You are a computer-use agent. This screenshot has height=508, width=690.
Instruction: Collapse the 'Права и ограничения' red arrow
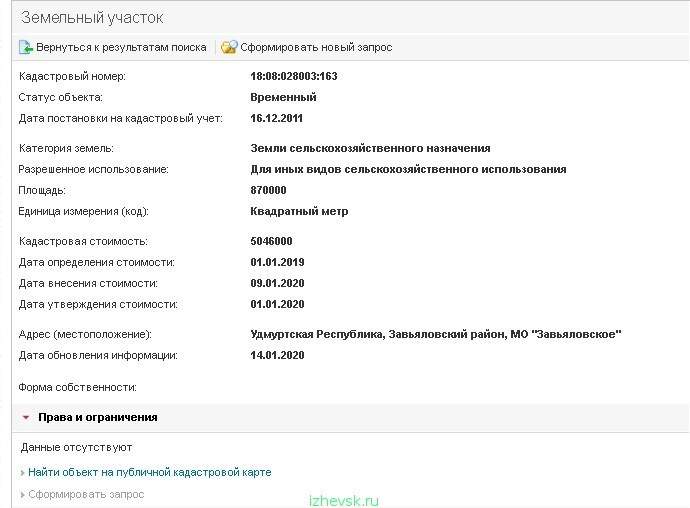26,417
